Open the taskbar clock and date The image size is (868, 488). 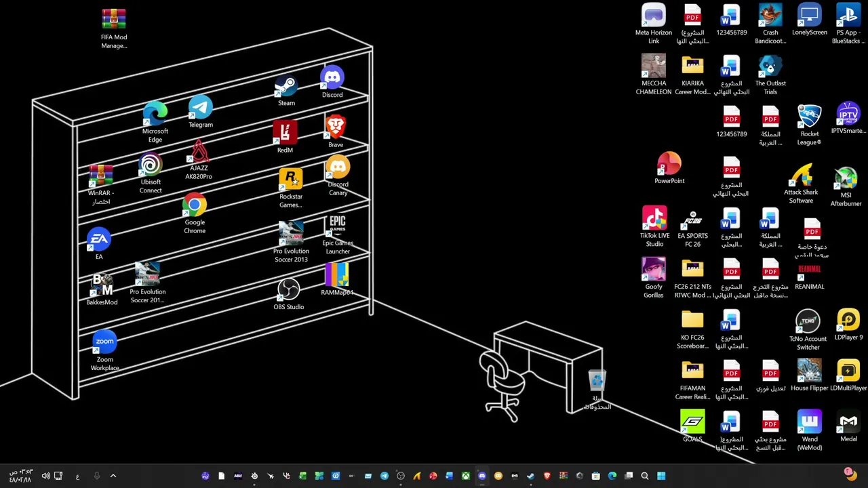[20, 476]
